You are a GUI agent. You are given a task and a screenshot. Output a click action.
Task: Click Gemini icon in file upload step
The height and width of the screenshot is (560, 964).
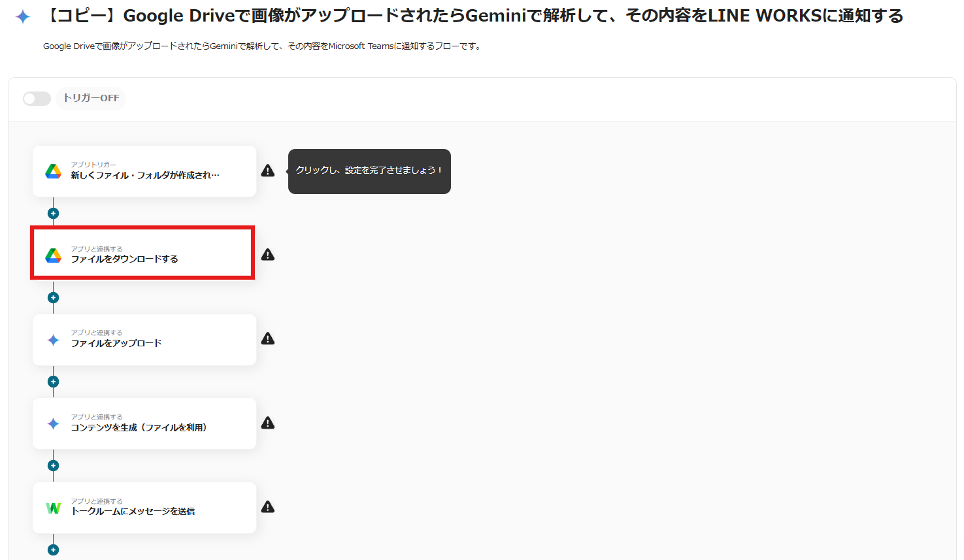54,340
